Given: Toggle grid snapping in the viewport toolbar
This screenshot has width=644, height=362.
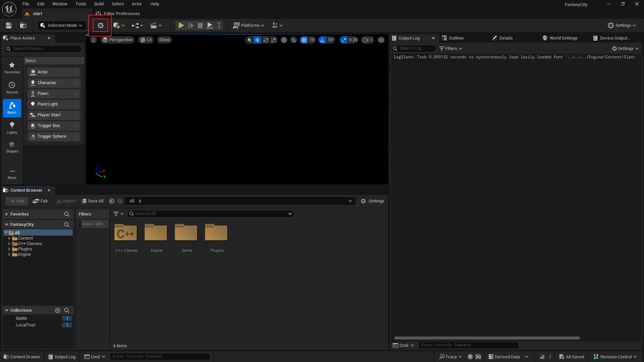Looking at the screenshot, I should click(304, 40).
